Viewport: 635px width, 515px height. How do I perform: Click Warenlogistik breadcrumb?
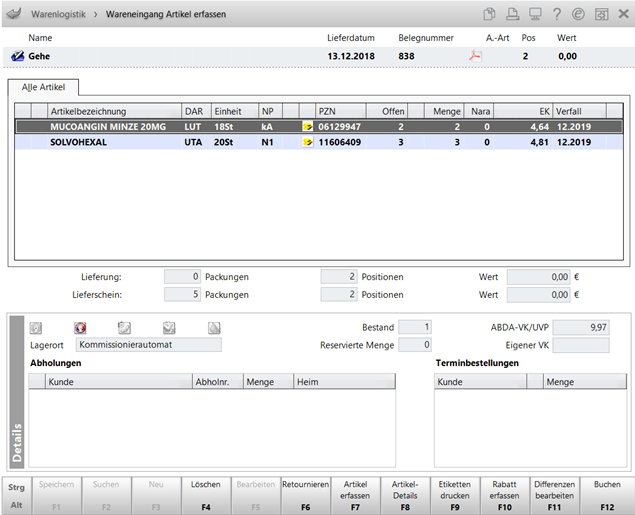pyautogui.click(x=58, y=14)
